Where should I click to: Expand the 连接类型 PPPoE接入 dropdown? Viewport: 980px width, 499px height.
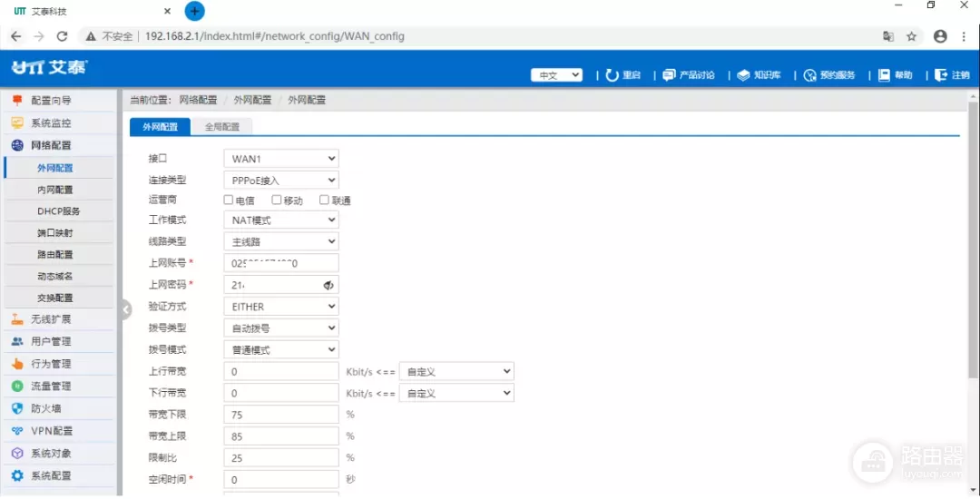(x=280, y=181)
